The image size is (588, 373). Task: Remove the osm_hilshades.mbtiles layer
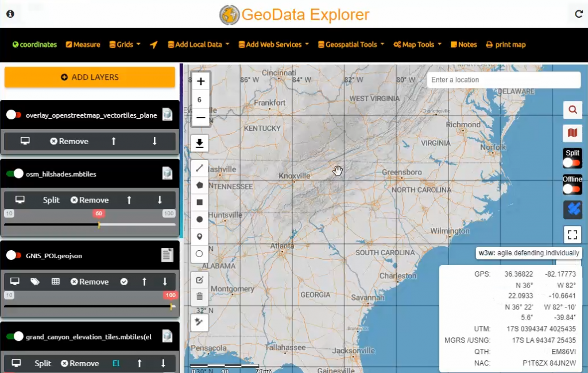point(90,200)
